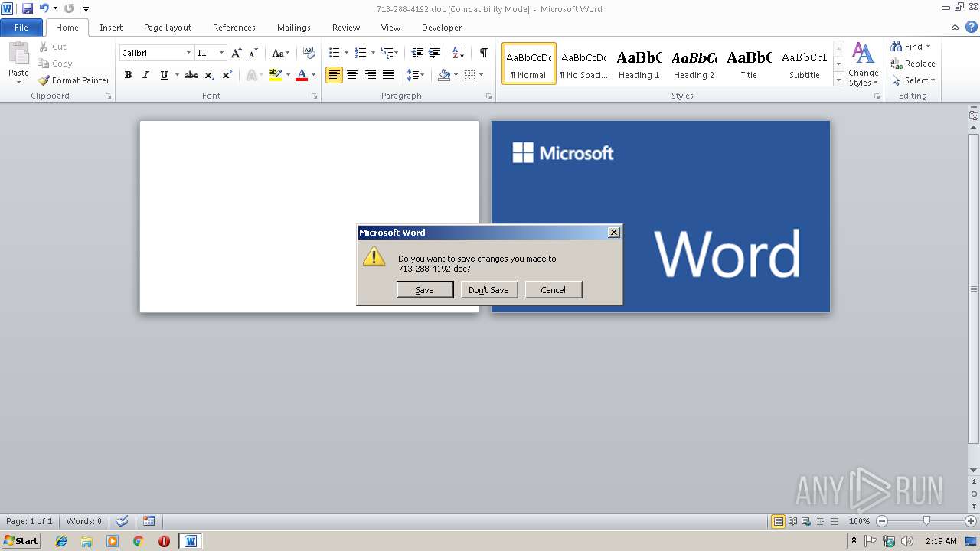The image size is (980, 551).
Task: Click the Cut scissors icon
Action: point(44,47)
